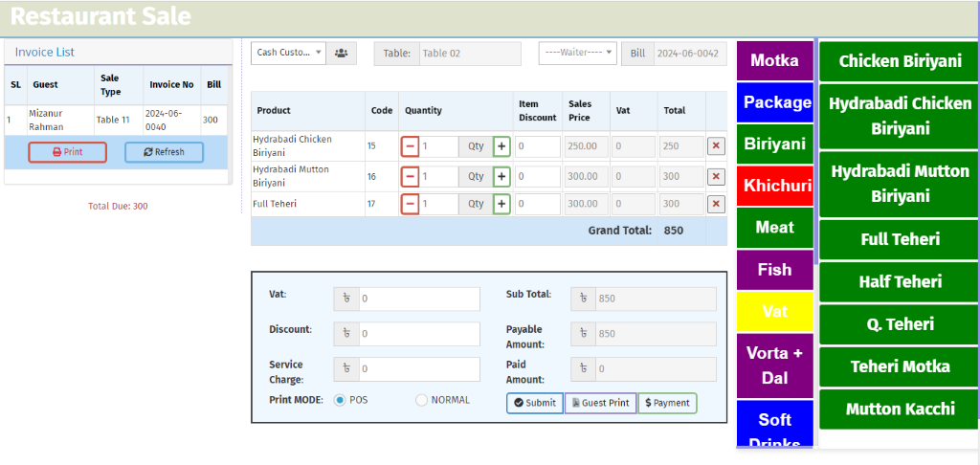This screenshot has height=465, width=980.
Task: Submit the sale
Action: click(535, 403)
